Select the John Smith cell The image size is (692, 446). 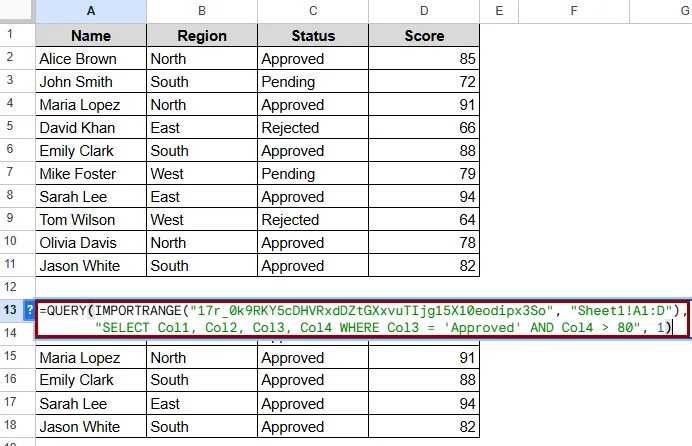(91, 82)
